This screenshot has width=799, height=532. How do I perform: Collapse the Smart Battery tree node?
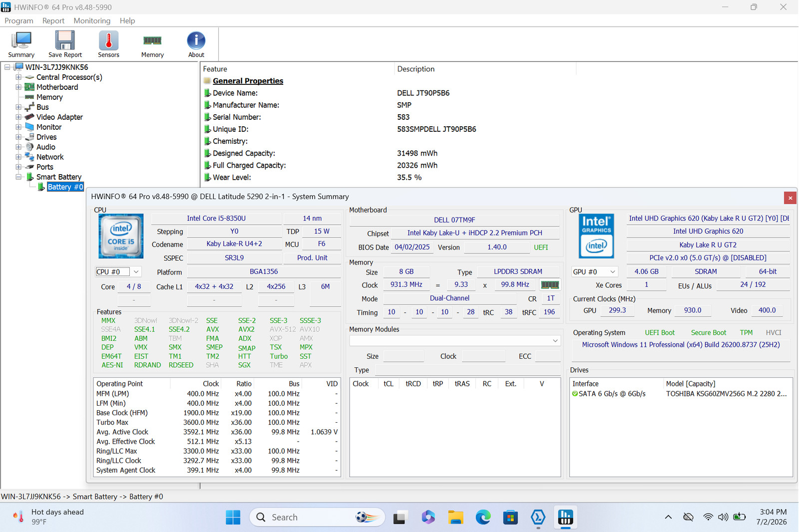point(18,177)
